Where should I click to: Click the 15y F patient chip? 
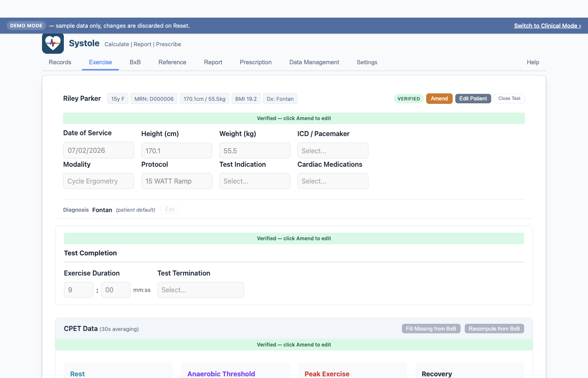[118, 99]
